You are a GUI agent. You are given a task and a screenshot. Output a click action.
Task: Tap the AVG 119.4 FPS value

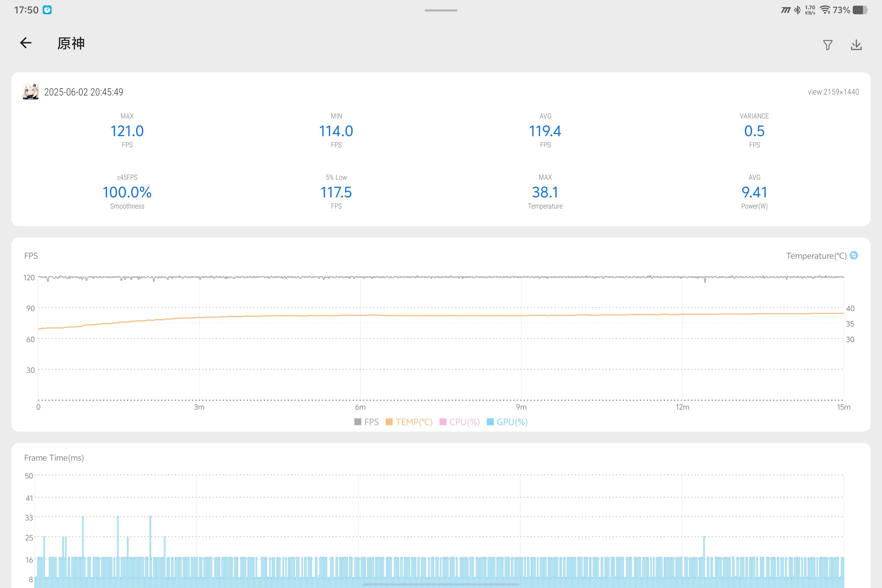click(x=545, y=131)
